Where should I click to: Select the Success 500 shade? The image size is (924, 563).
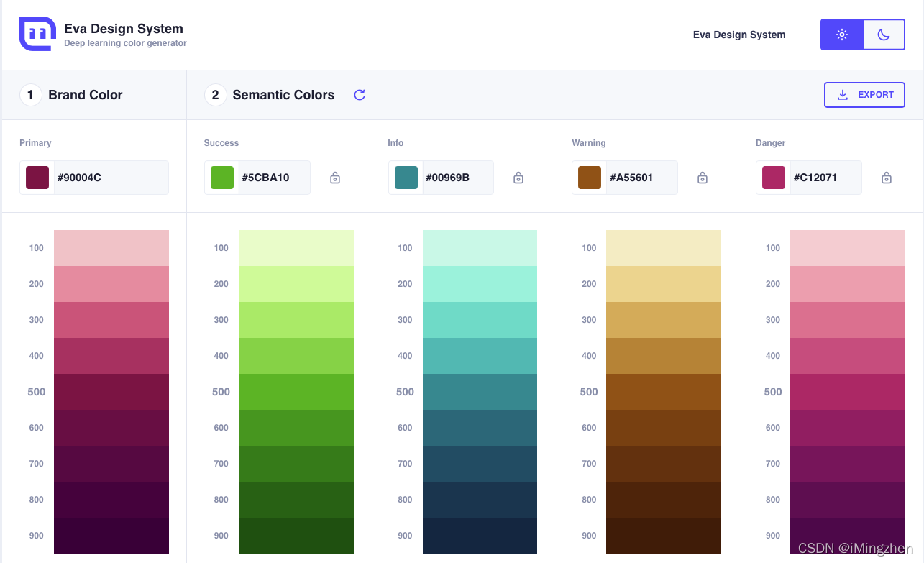click(296, 392)
